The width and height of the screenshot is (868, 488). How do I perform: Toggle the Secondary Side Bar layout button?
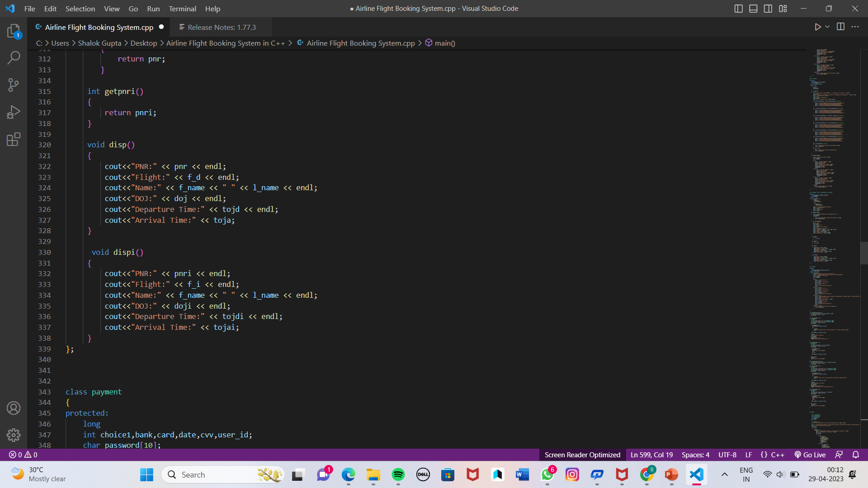pyautogui.click(x=768, y=9)
